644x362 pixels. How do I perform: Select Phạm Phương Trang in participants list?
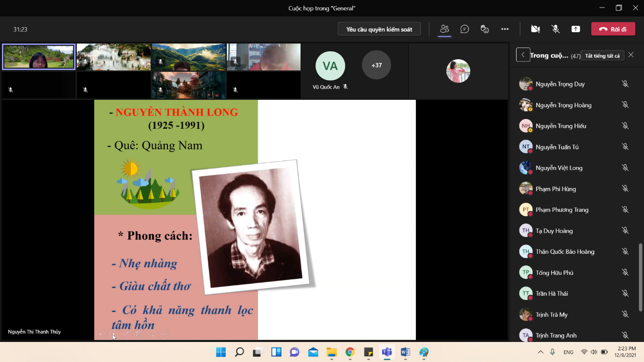(561, 210)
